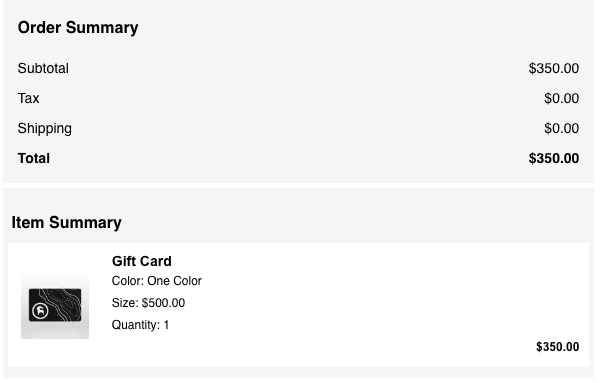Select the Gift Card item title
Viewport: 614px width, 383px height.
141,261
